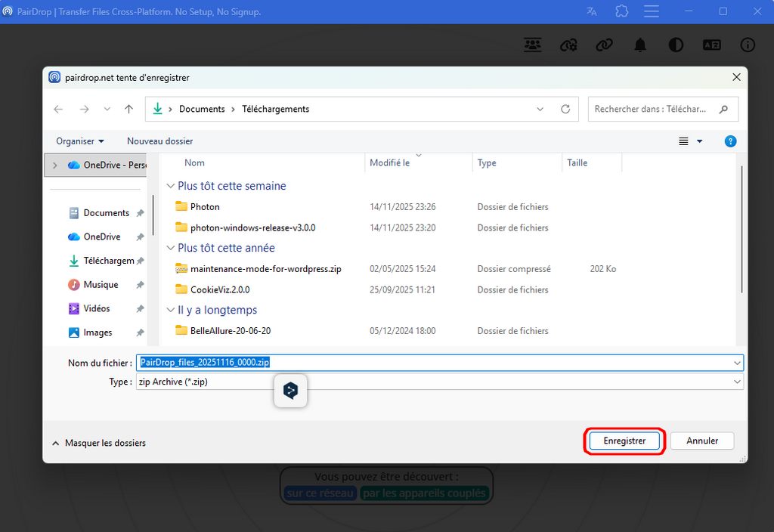This screenshot has height=532, width=774.
Task: Open notifications bell icon in PairDrop
Action: (640, 45)
